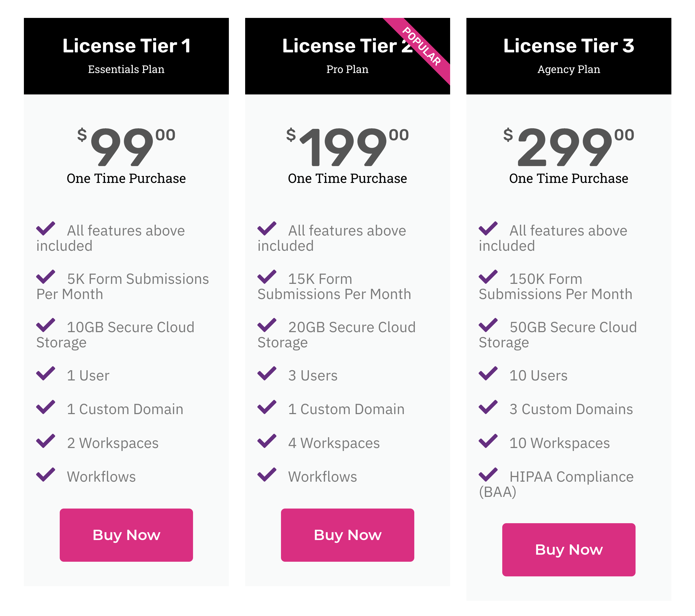This screenshot has height=616, width=695.
Task: Click Buy Now under License Tier 1
Action: click(x=126, y=535)
